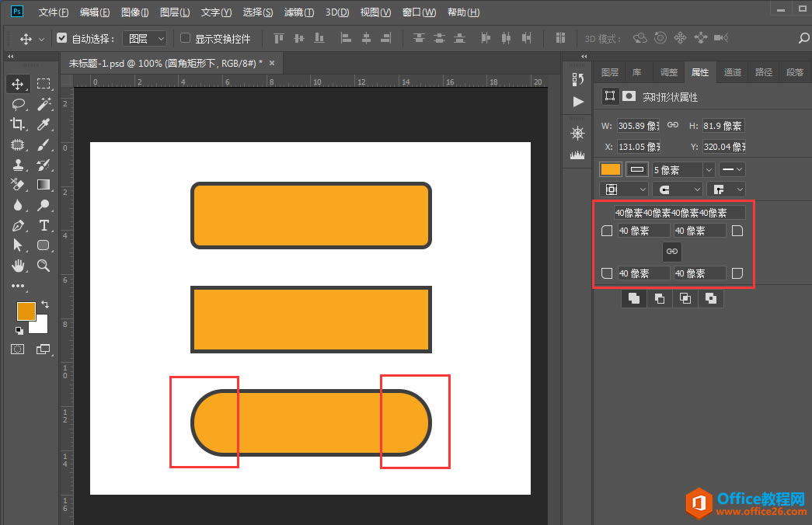
Task: Open stroke line cap type dropdown
Action: click(678, 189)
